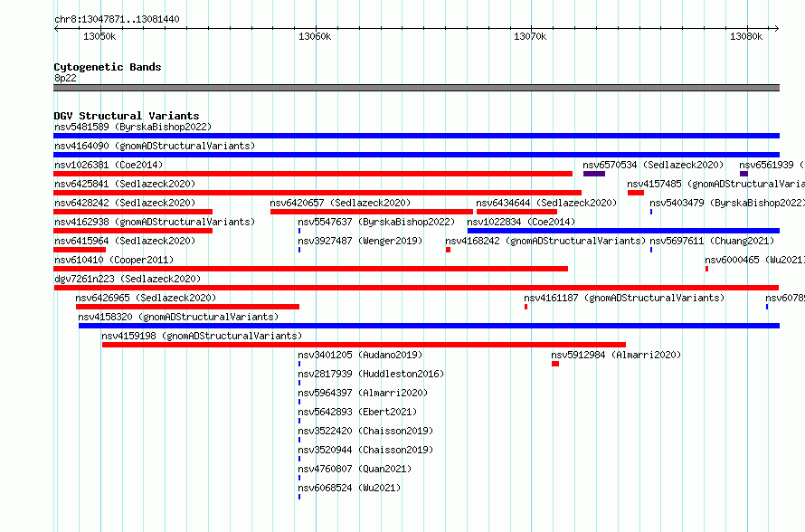Image resolution: width=805 pixels, height=532 pixels.
Task: Click the nsv6420657 (Sedlazeck2020) variant label
Action: (x=340, y=203)
